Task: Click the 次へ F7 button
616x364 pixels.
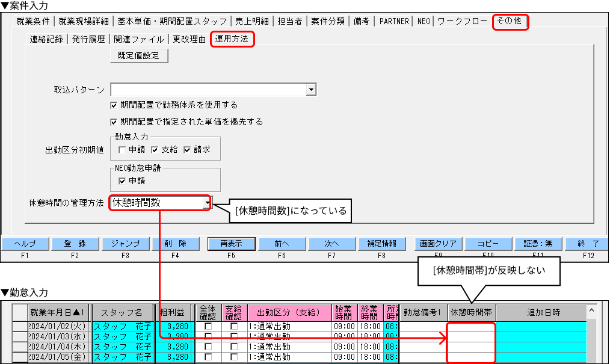Action: pos(332,244)
